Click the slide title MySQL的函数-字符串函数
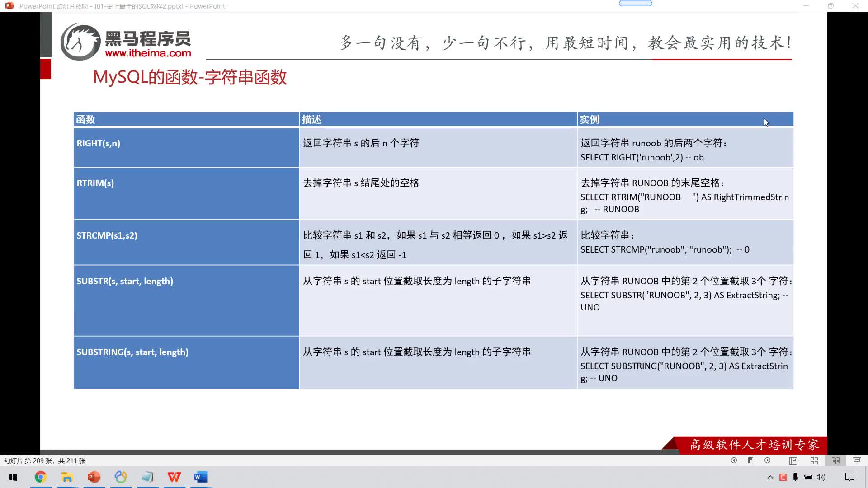868x488 pixels. click(x=190, y=77)
